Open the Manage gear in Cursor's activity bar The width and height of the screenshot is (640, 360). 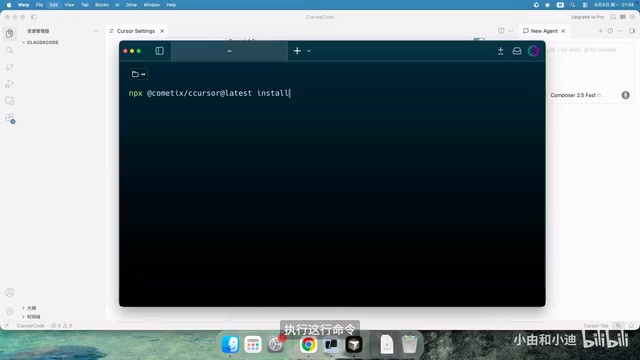(9, 311)
